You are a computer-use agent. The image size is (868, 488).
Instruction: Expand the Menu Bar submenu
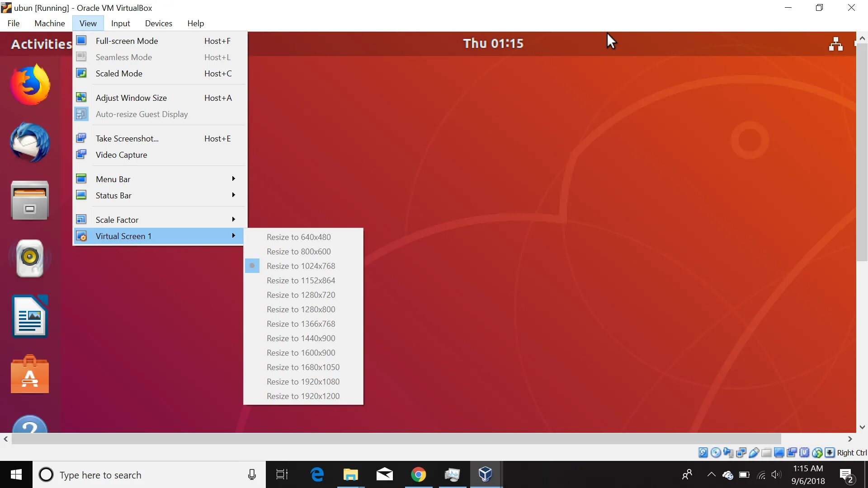[160, 179]
